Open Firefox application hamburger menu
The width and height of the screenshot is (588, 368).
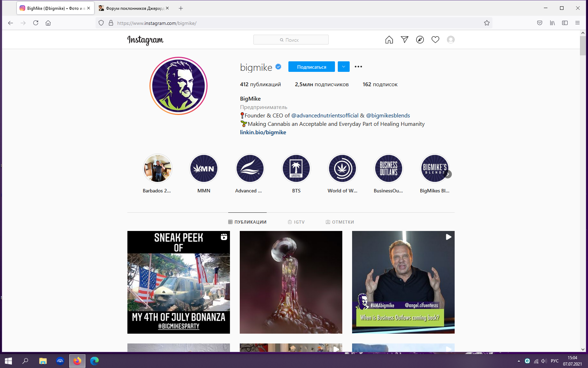click(x=577, y=23)
